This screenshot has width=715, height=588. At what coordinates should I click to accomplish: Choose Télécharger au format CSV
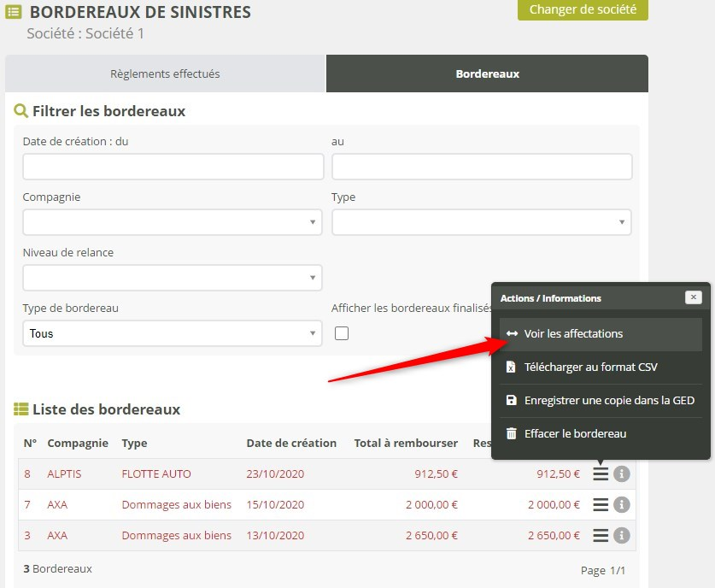(x=590, y=367)
